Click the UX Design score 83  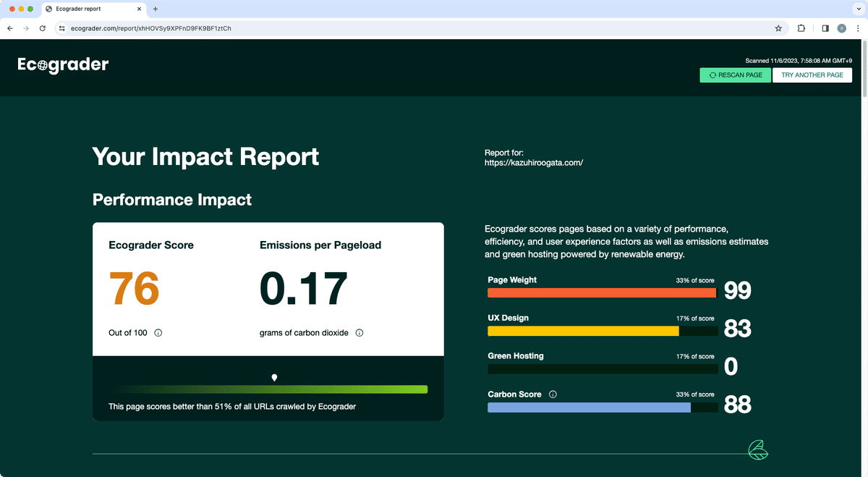(738, 329)
